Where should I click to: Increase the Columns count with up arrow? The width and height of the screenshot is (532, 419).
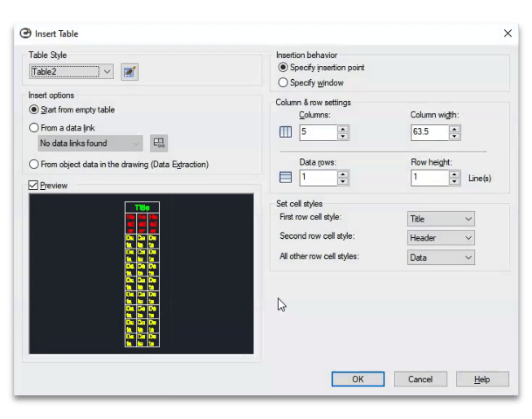coord(343,129)
